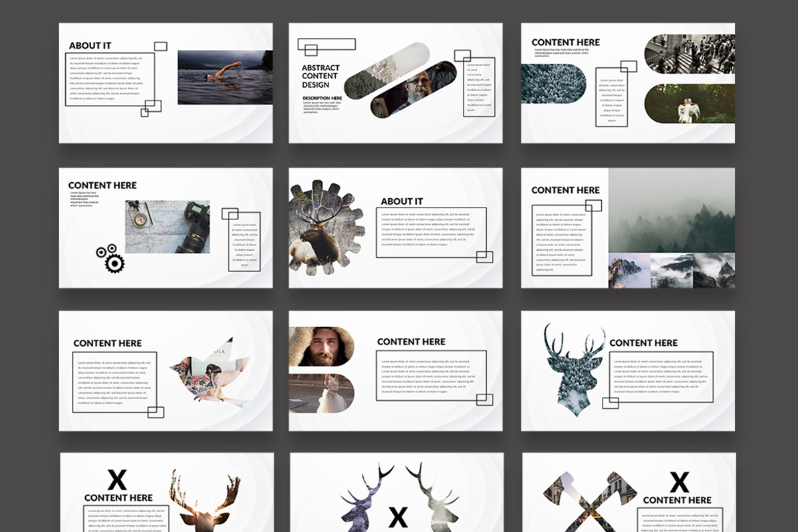Click the bearded old man pill-shaped photo
Image resolution: width=798 pixels, height=532 pixels.
click(x=414, y=89)
